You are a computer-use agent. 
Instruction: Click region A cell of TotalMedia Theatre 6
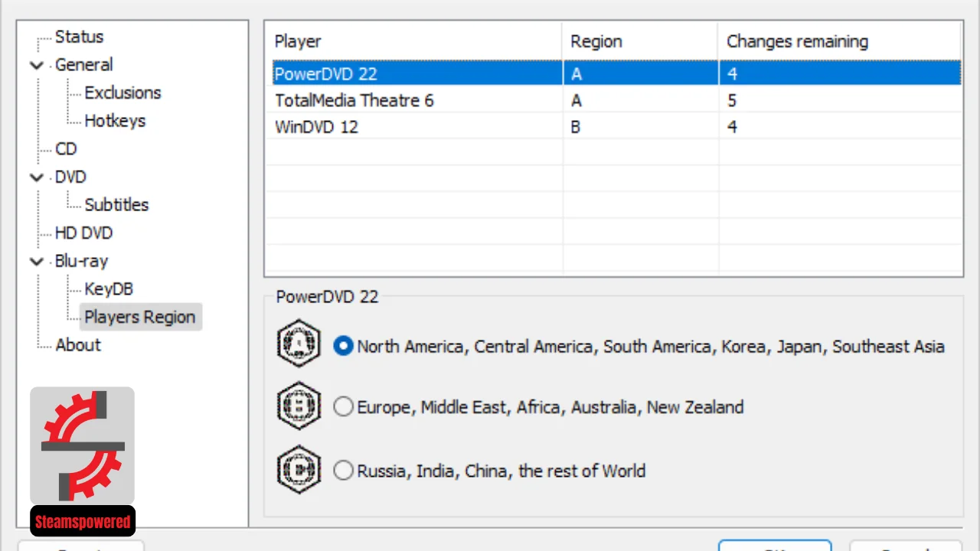coord(641,100)
